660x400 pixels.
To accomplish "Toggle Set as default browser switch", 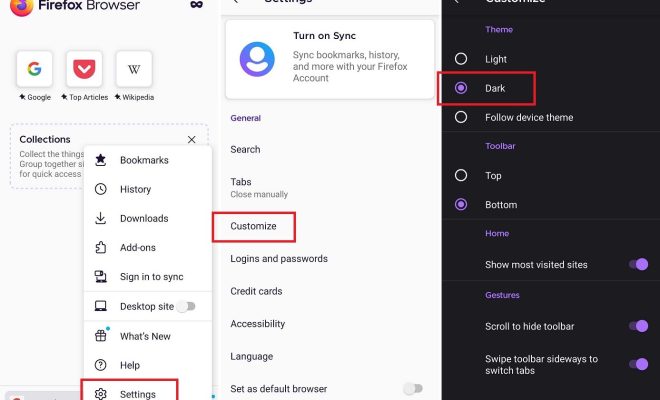I will click(413, 388).
